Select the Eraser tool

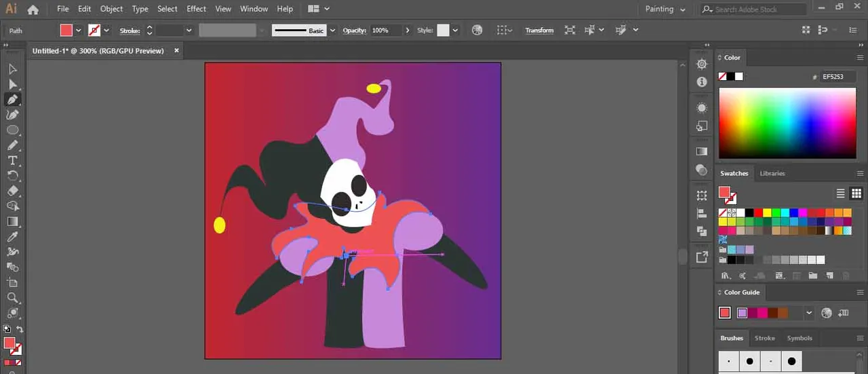12,191
